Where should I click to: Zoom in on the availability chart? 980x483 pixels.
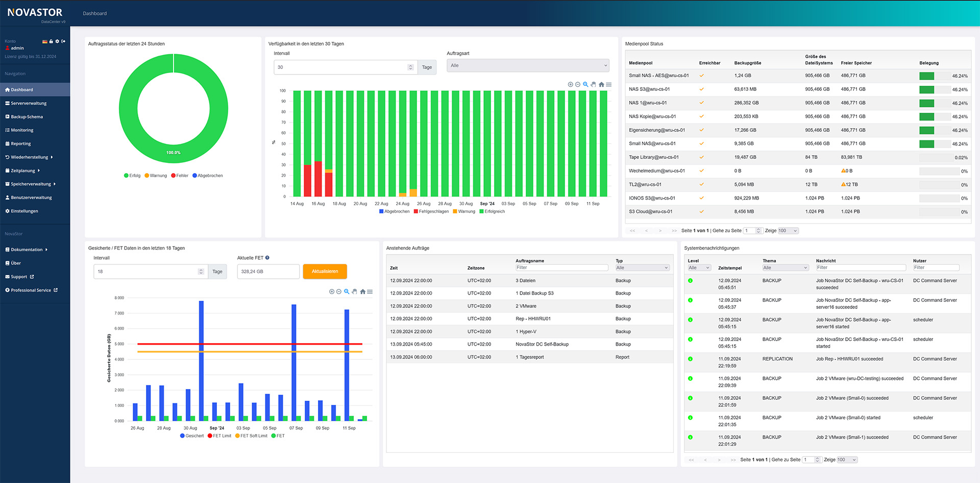(x=571, y=84)
